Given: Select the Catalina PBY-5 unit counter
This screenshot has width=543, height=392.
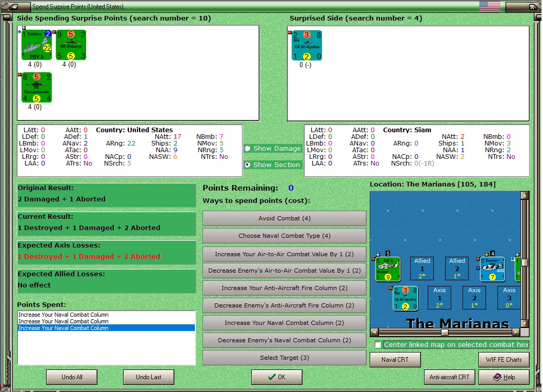Looking at the screenshot, I should click(x=37, y=45).
